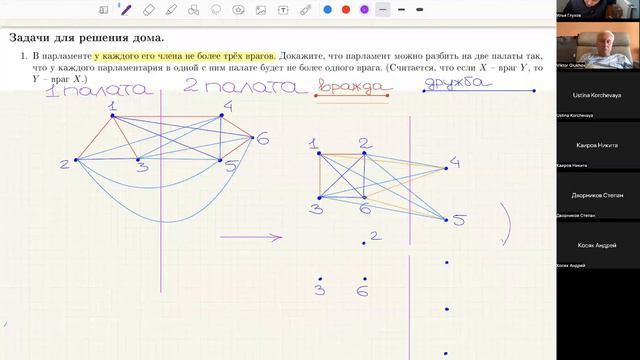Select Ustina Korchevaya participant tile

pyautogui.click(x=598, y=95)
